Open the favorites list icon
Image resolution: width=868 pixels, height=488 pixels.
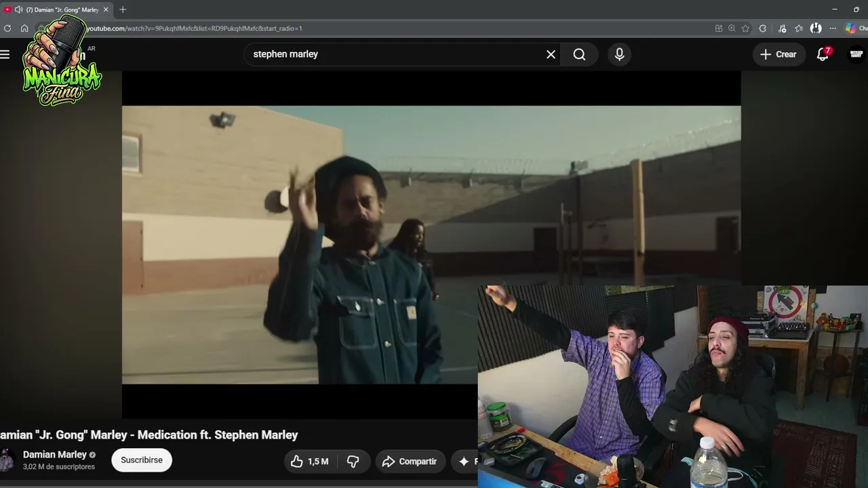(799, 28)
